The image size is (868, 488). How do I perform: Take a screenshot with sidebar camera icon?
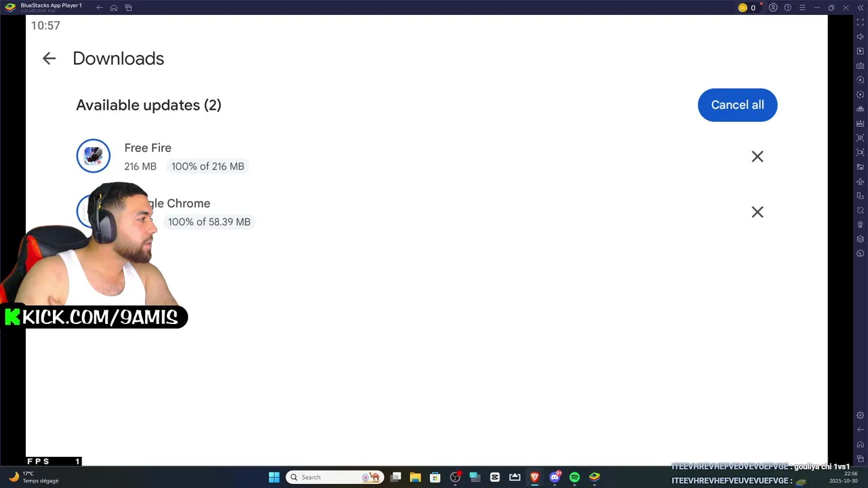861,138
